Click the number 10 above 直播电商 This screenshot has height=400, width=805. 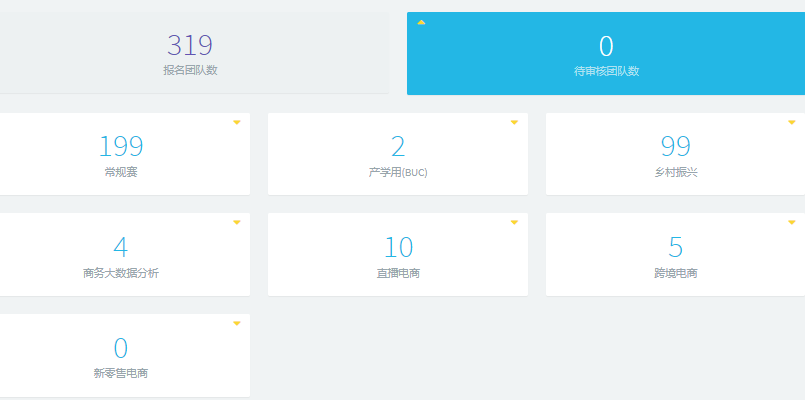tap(398, 247)
